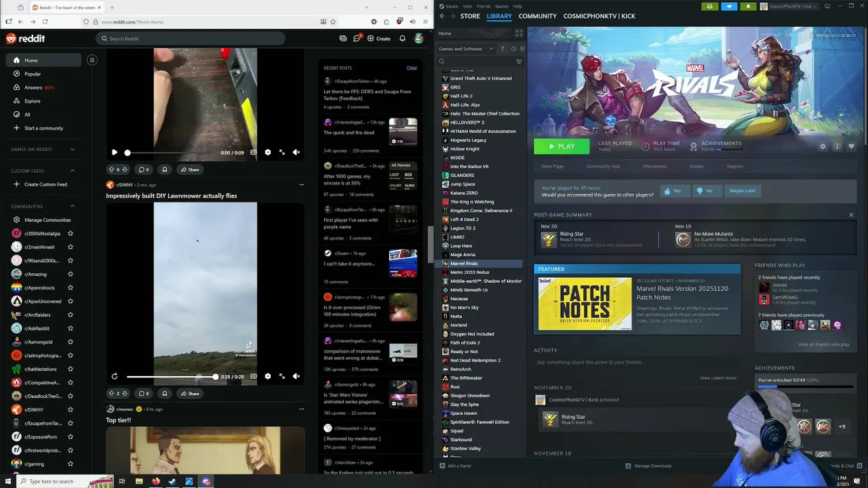
Task: Clear the Recent Posts list
Action: (x=412, y=68)
